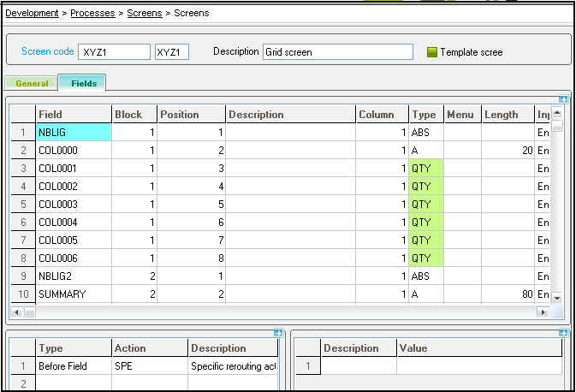This screenshot has height=392, width=576.
Task: Click the Before Field type cell
Action: (x=74, y=366)
